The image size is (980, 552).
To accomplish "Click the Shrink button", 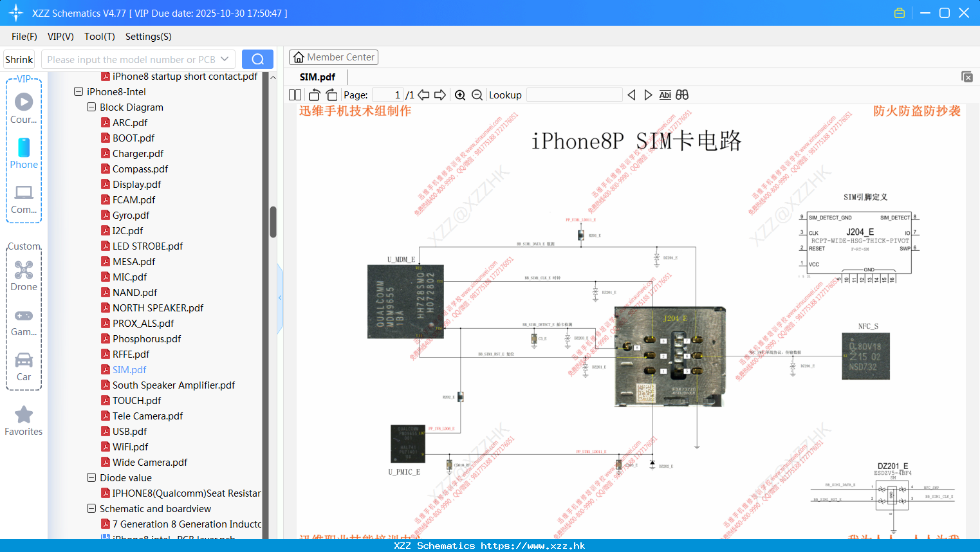I will coord(19,59).
